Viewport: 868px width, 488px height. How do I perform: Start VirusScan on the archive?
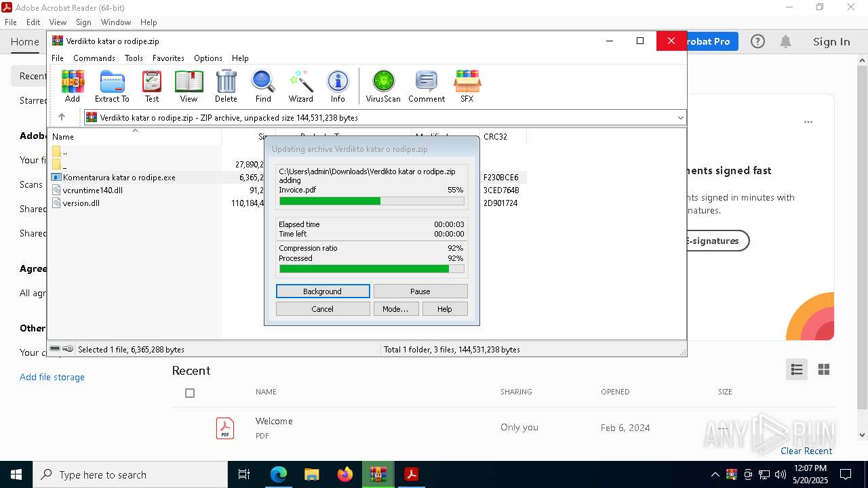click(383, 86)
